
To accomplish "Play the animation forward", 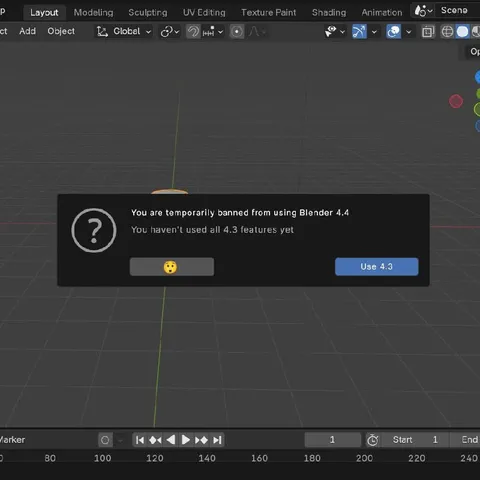I will [186, 440].
